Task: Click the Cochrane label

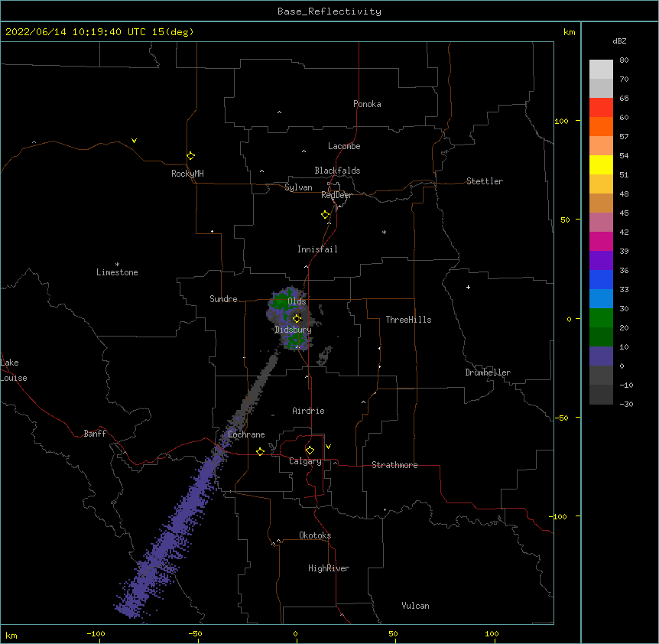Action: pyautogui.click(x=246, y=434)
